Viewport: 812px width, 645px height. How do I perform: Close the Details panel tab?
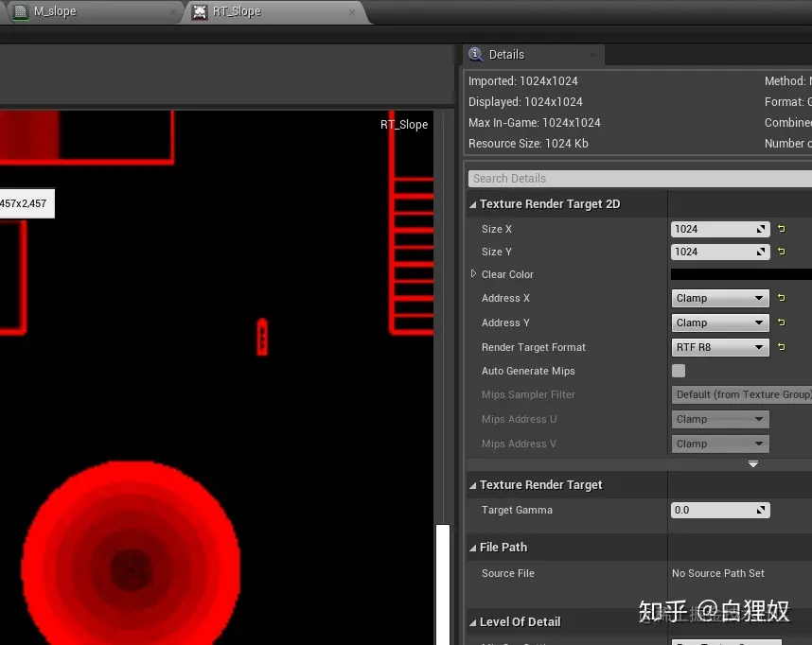592,54
